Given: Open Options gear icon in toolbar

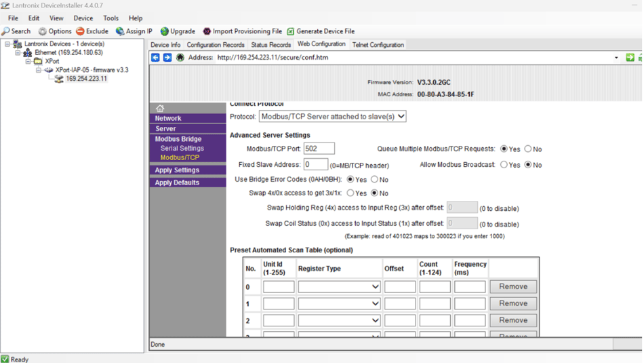Looking at the screenshot, I should coord(42,31).
